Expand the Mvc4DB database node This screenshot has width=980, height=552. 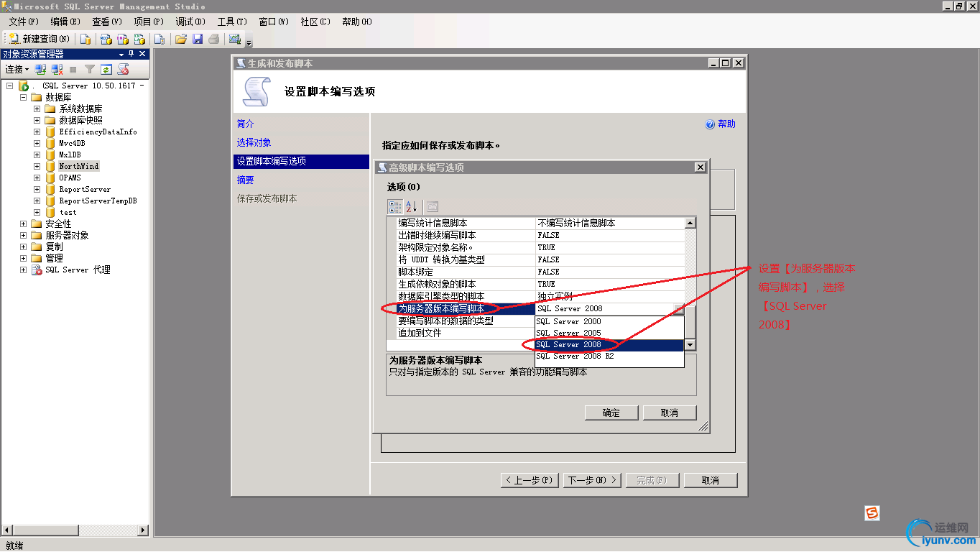pyautogui.click(x=37, y=143)
